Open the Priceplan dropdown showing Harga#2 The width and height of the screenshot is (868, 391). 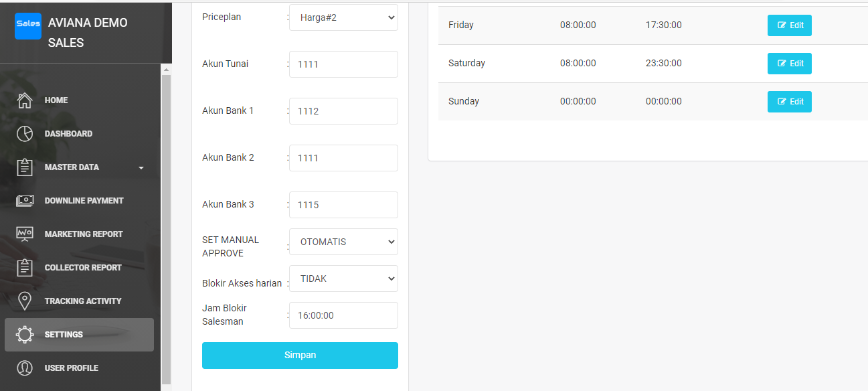[x=343, y=17]
